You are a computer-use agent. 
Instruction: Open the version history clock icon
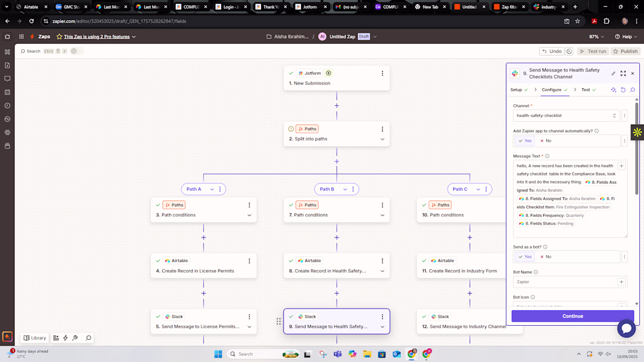click(569, 51)
